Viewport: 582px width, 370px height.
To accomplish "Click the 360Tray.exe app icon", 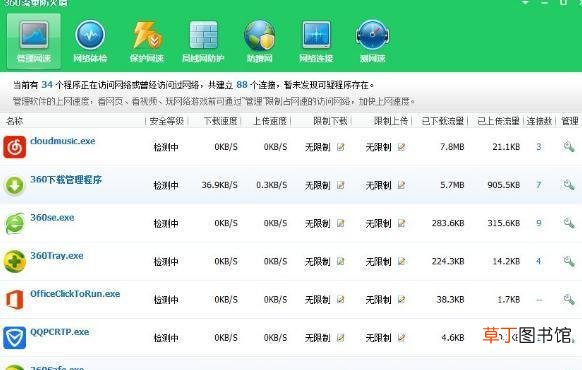I will 14,261.
